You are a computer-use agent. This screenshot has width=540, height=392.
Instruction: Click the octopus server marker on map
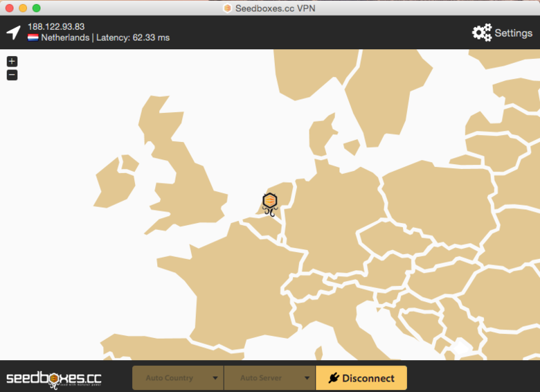click(x=270, y=204)
